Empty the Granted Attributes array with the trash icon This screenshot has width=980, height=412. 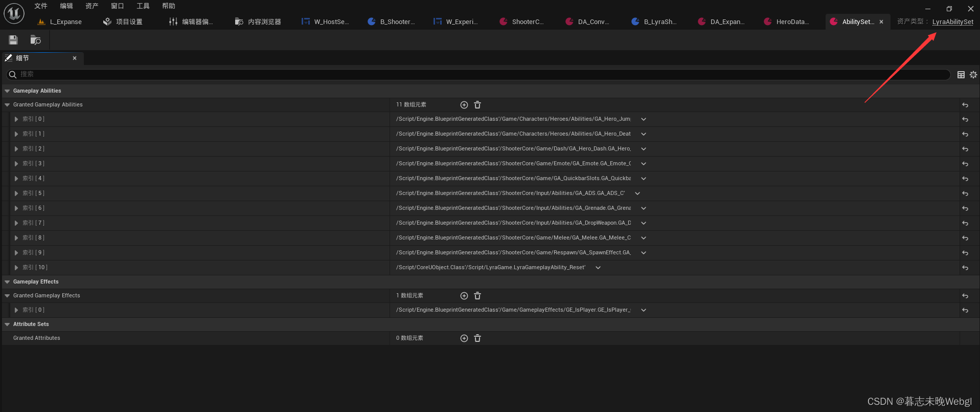477,338
